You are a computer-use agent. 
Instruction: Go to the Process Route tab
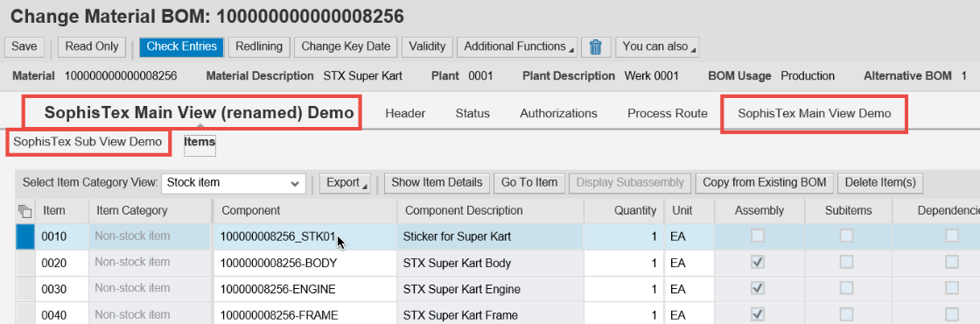tap(668, 113)
